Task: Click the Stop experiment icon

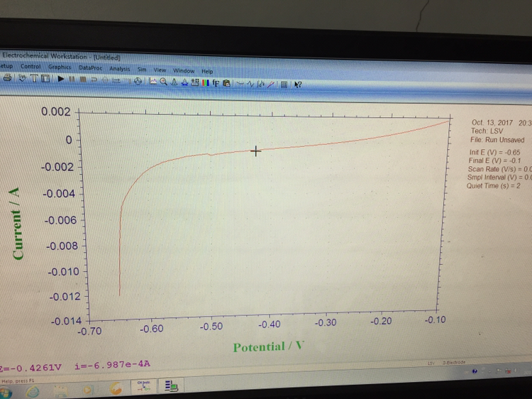Action: tap(83, 80)
